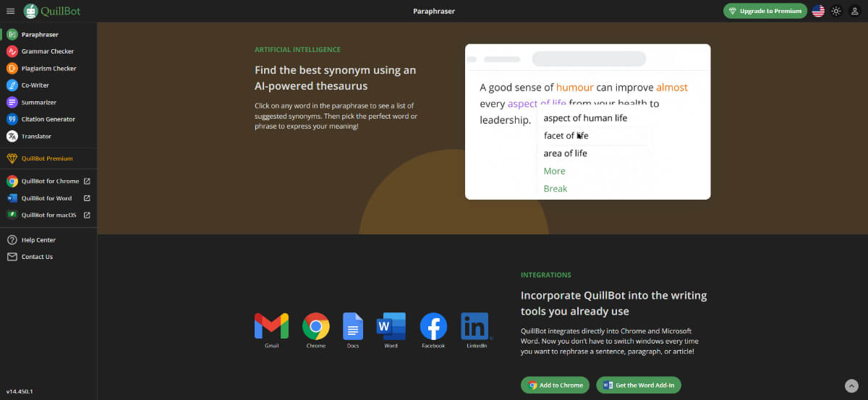Click Get the Word Add-In button
Screen dimensions: 868x400
[639, 386]
